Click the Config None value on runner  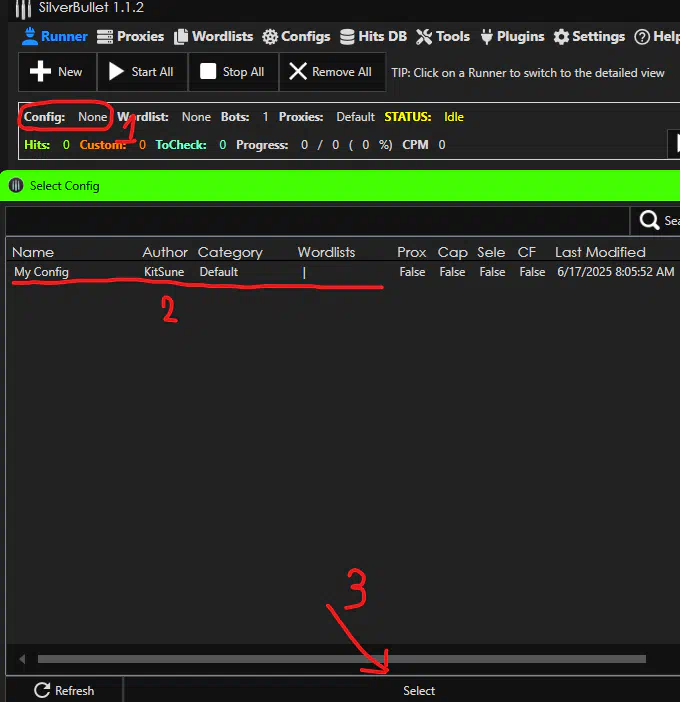[92, 117]
